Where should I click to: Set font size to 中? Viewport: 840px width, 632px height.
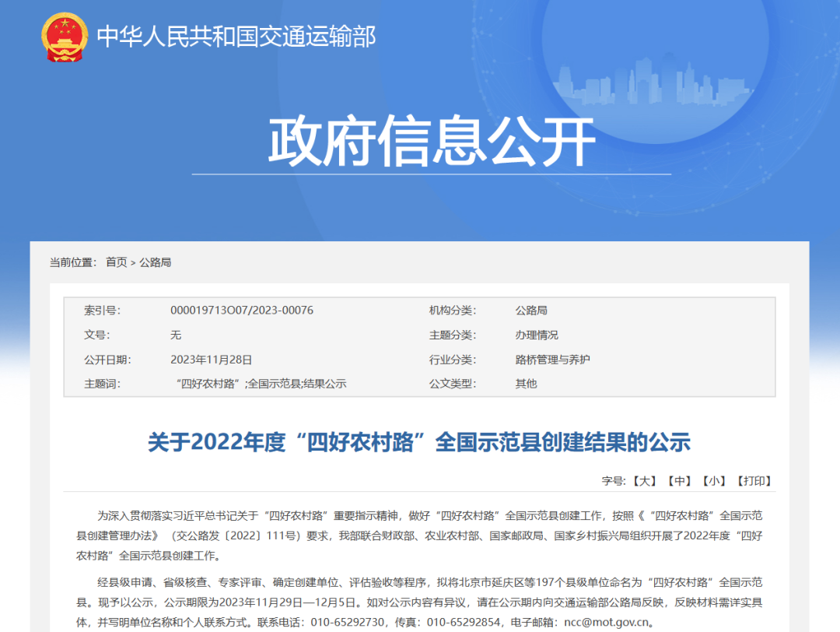click(x=679, y=481)
